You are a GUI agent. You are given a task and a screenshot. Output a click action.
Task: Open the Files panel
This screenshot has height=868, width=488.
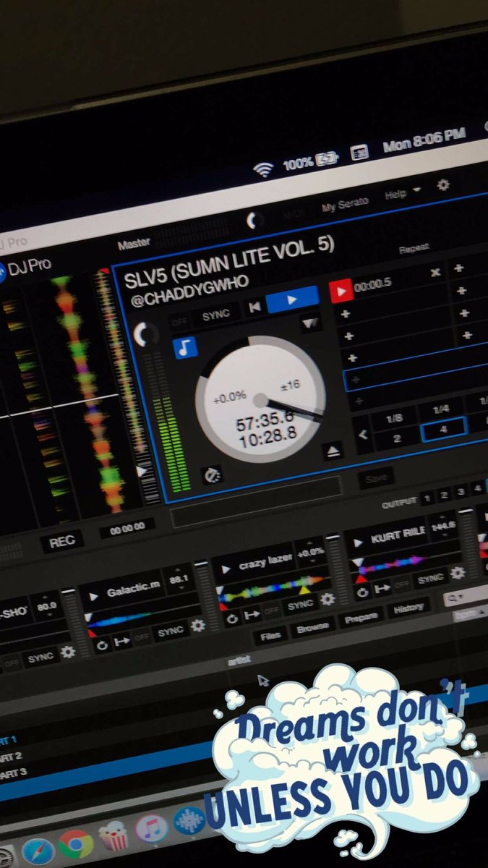(x=272, y=636)
